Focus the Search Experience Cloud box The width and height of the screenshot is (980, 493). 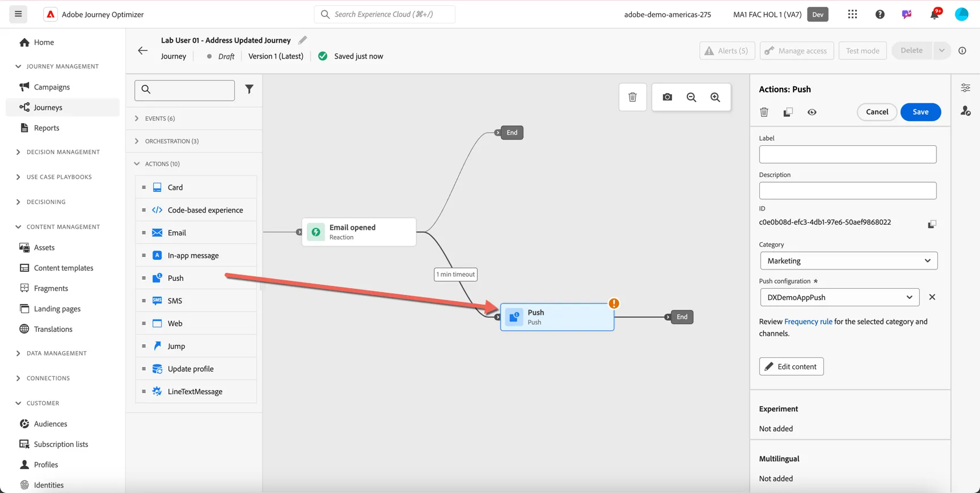click(x=385, y=14)
